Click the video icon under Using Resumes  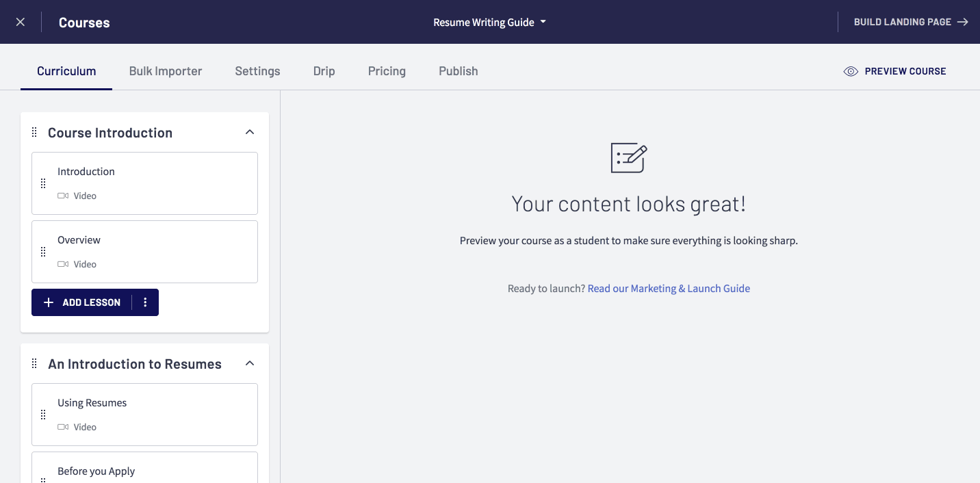(x=63, y=427)
